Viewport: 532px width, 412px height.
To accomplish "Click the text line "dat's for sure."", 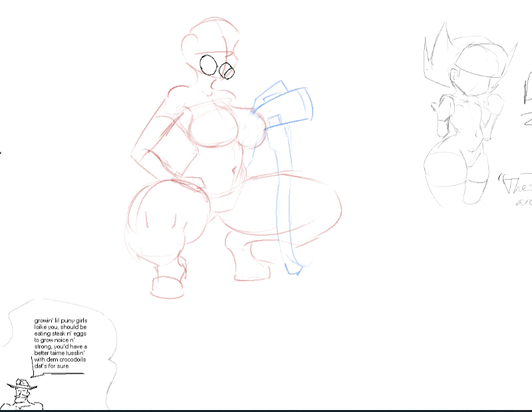I will [x=52, y=366].
